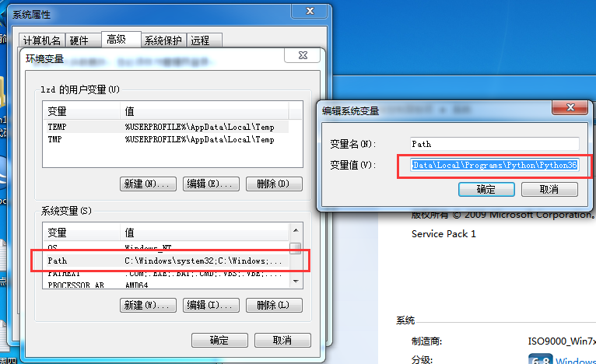Click the 变量值 input field
This screenshot has height=364, width=596.
[495, 165]
